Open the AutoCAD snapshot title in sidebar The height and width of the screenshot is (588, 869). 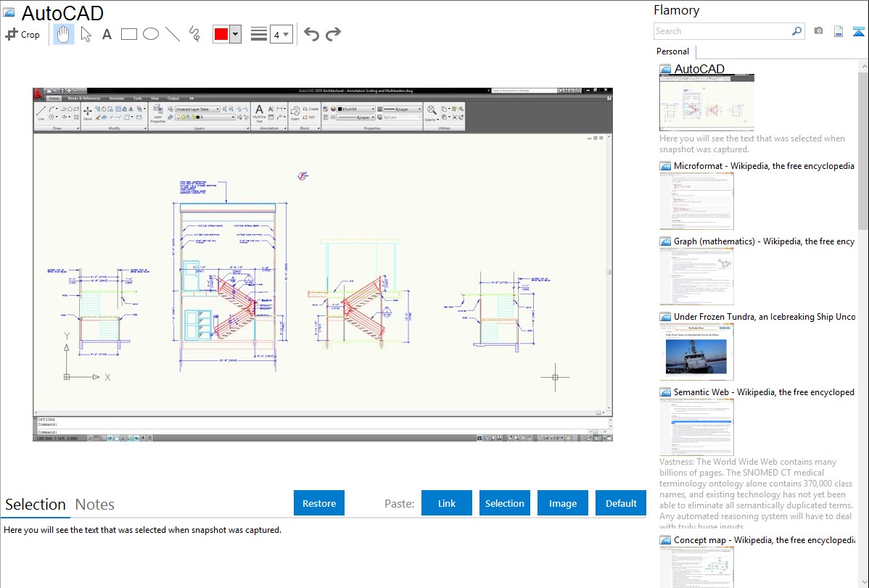699,69
